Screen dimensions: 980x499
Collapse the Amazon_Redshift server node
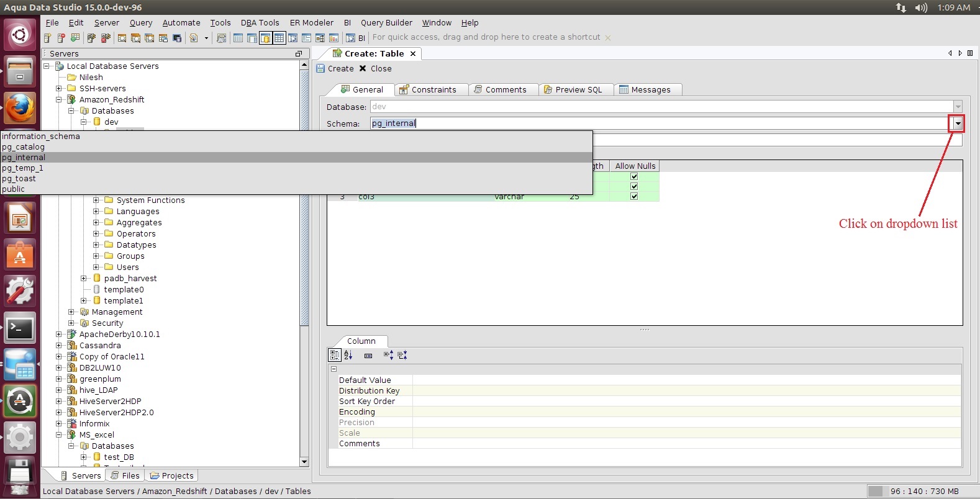tap(59, 100)
